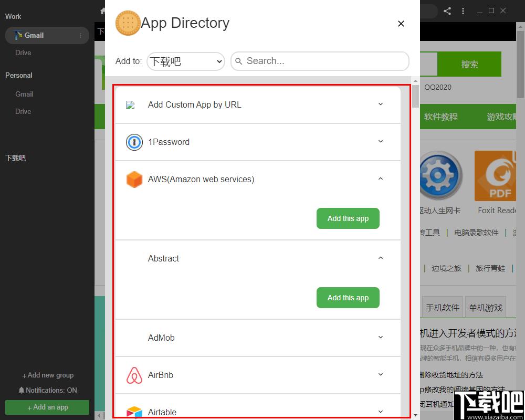Click the Airtable logo icon
The height and width of the screenshot is (420, 525).
click(134, 412)
